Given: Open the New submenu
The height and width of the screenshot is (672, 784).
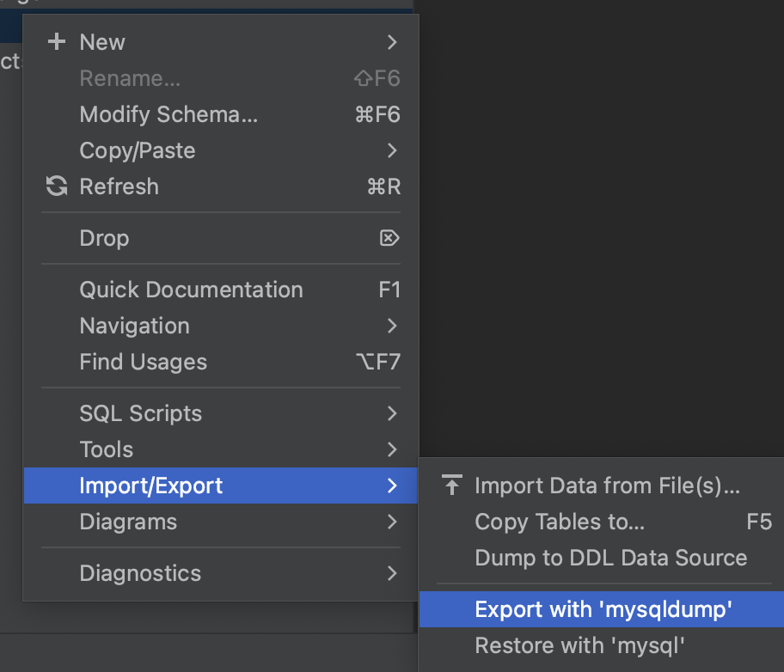Looking at the screenshot, I should point(220,42).
